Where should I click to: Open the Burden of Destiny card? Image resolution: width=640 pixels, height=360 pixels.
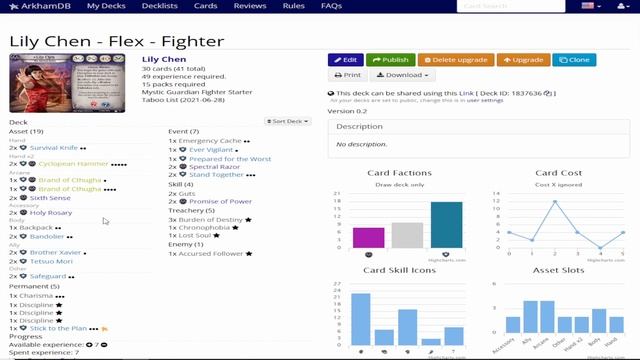[211, 220]
